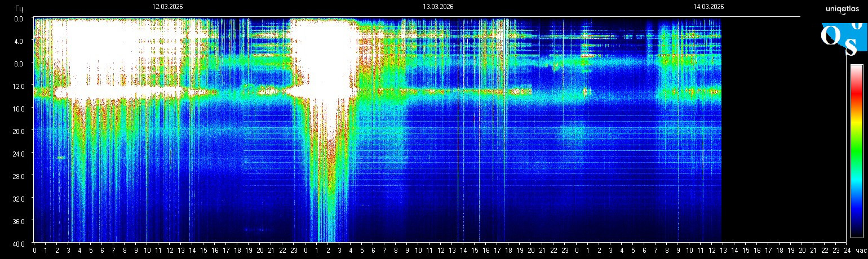This screenshot has height=259, width=868.
Task: Click the "час" hour unit label
Action: 861,250
